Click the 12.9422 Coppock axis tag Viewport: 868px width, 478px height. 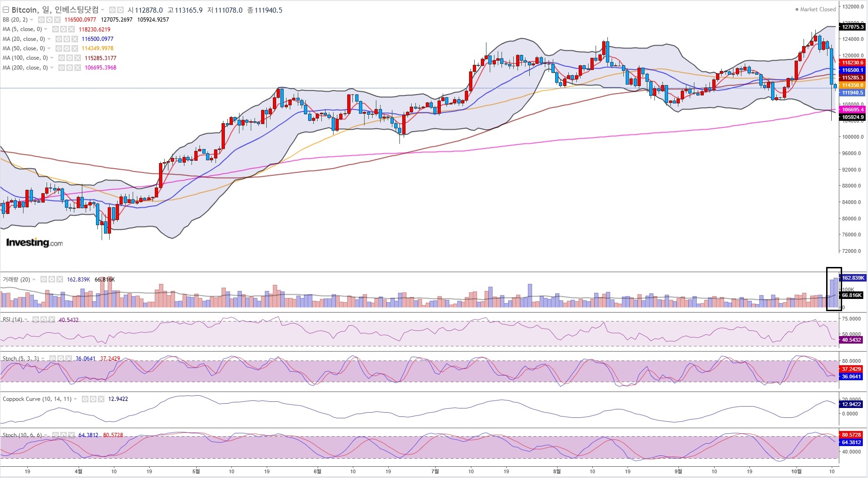pos(852,404)
